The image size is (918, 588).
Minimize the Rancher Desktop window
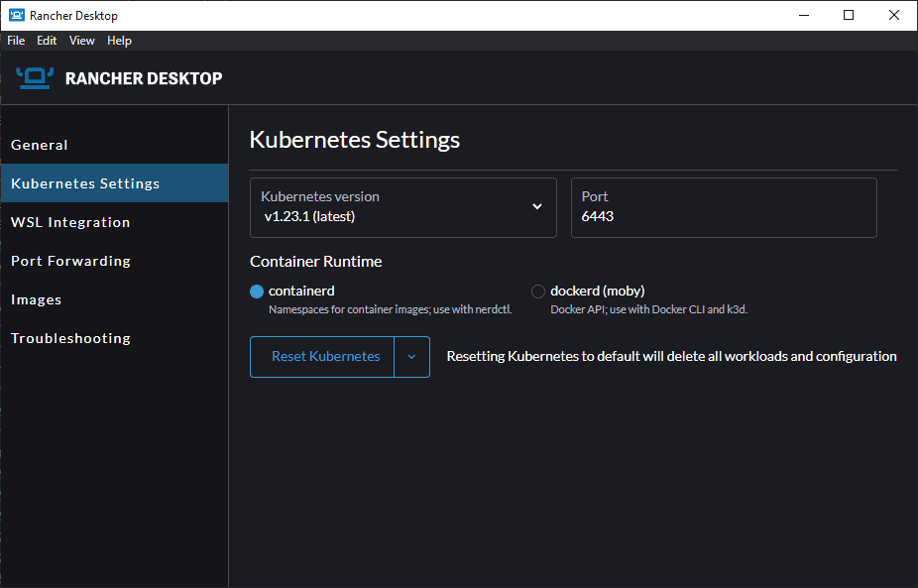pyautogui.click(x=803, y=15)
